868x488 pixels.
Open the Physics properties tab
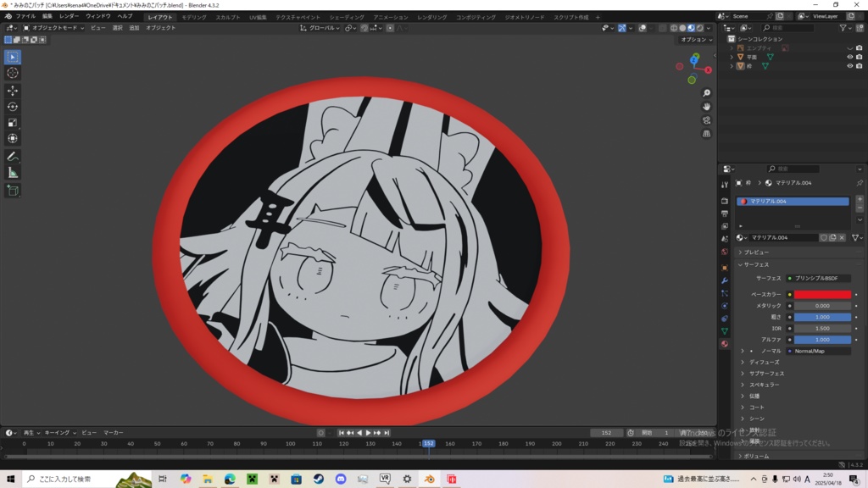pos(725,306)
